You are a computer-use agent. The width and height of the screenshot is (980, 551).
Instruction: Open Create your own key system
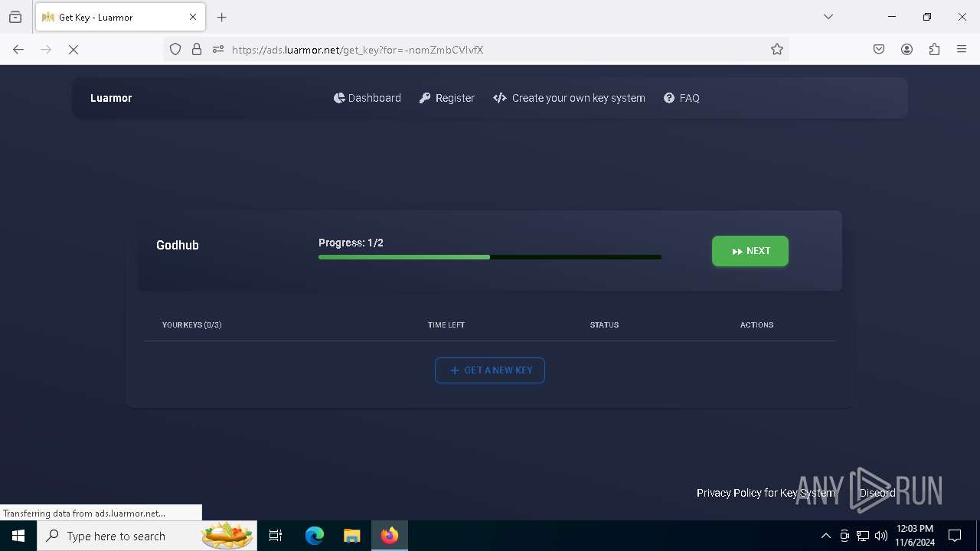570,98
